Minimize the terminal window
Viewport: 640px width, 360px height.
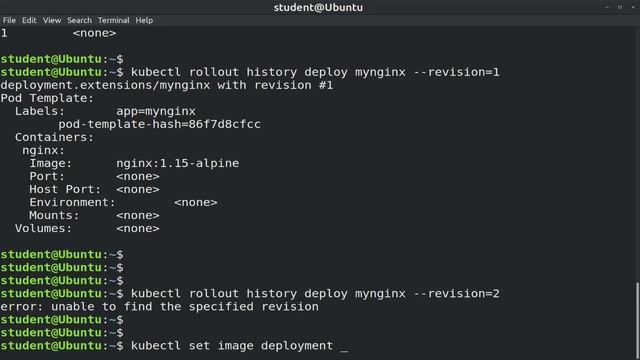(x=607, y=7)
